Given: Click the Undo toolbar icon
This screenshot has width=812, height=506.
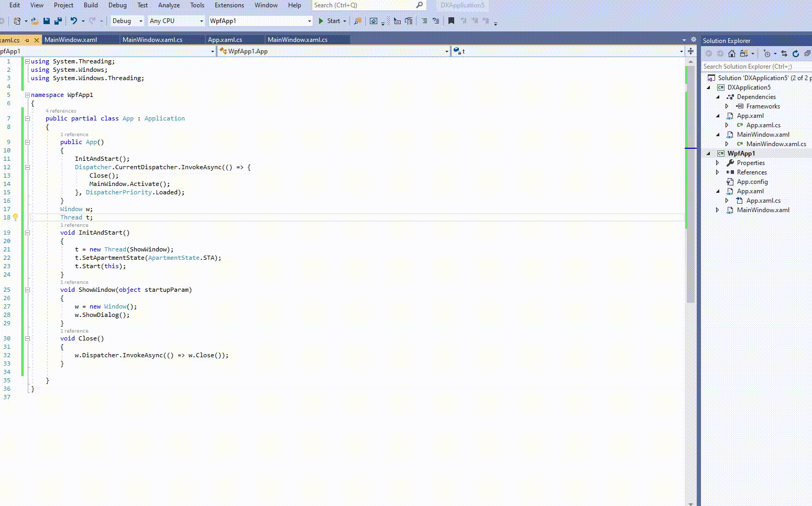Looking at the screenshot, I should (x=74, y=21).
